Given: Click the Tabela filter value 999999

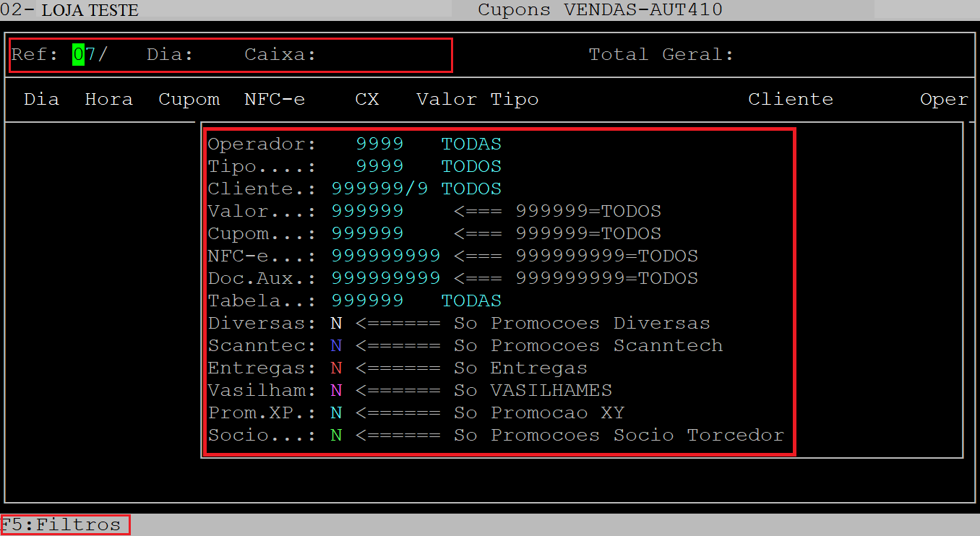Looking at the screenshot, I should (367, 301).
